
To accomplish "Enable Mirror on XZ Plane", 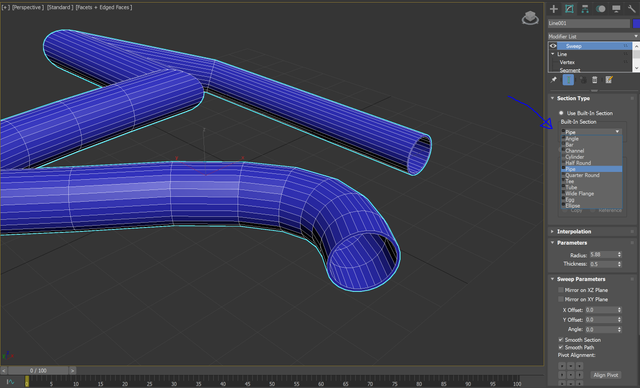I will click(561, 290).
